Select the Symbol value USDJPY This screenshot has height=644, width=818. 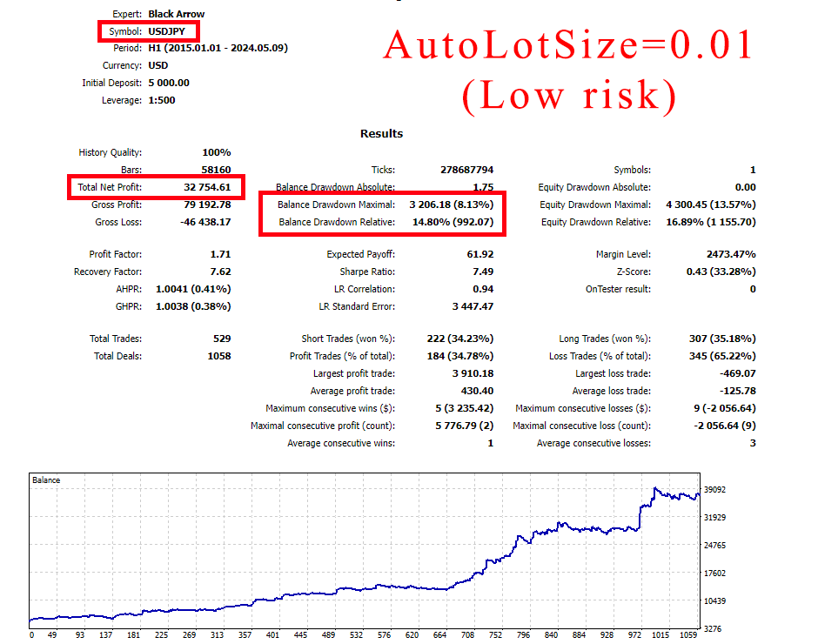click(x=166, y=31)
